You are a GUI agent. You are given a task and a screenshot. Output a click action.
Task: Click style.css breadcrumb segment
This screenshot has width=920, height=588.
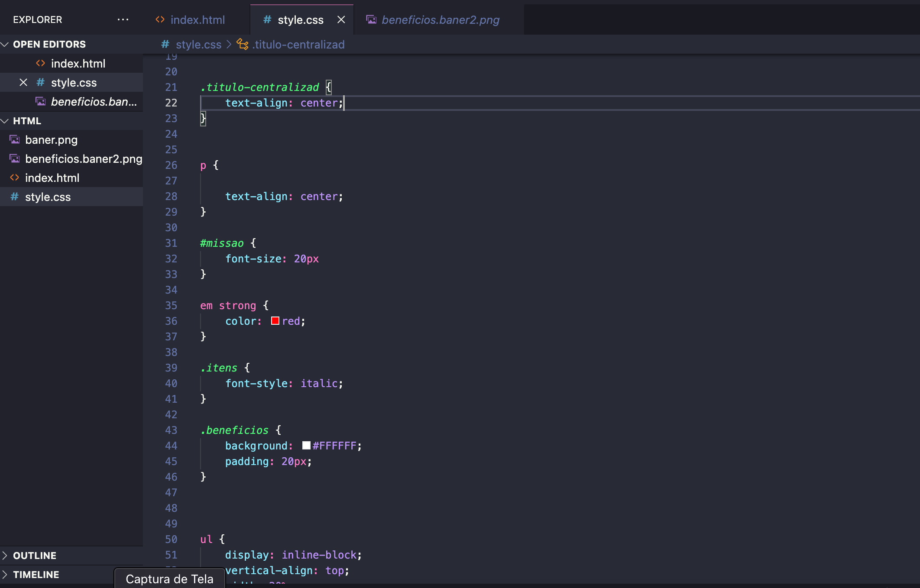tap(198, 44)
